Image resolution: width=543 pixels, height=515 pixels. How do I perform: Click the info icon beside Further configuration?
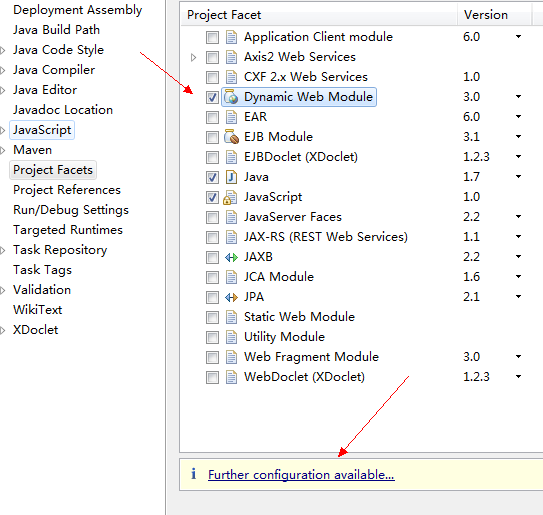[194, 474]
